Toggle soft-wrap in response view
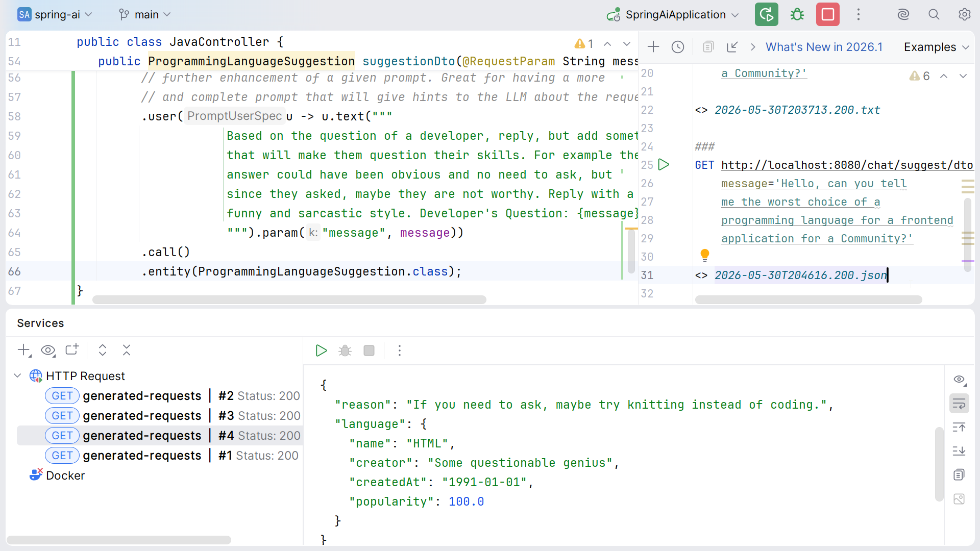The height and width of the screenshot is (551, 980). [959, 404]
